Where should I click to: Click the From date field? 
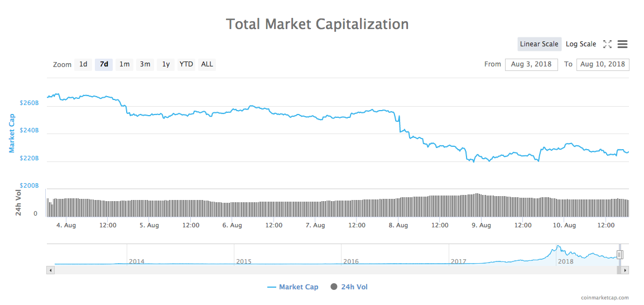(x=531, y=64)
